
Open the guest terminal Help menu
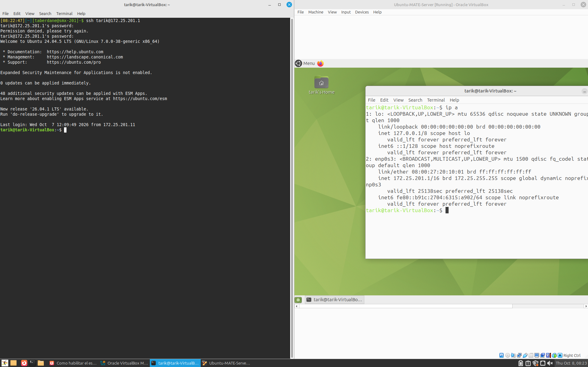click(454, 100)
